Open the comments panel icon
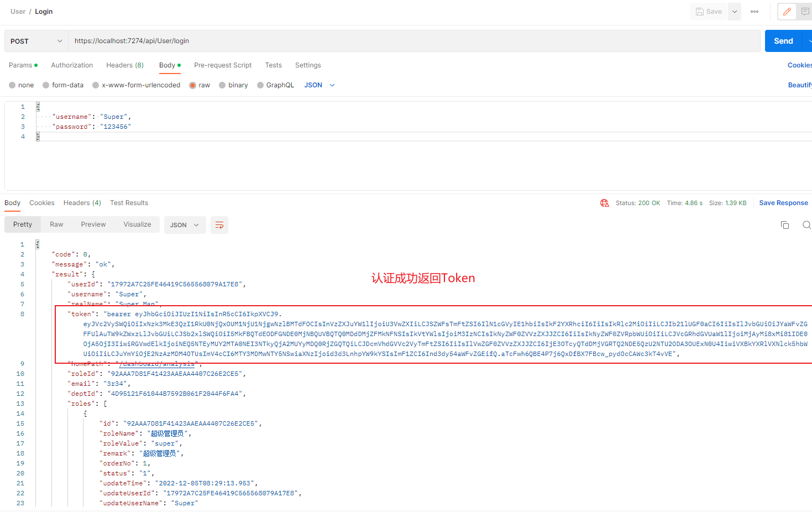 pos(805,12)
